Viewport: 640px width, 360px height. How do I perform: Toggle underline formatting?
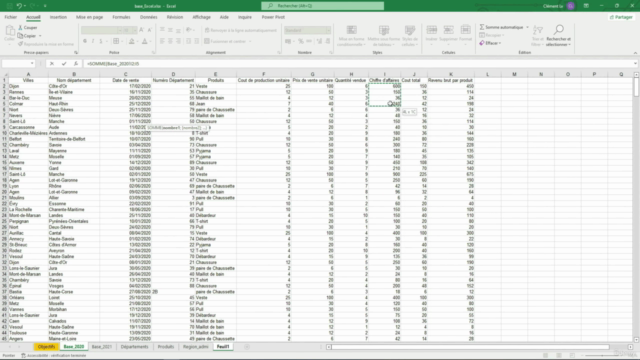point(101,41)
